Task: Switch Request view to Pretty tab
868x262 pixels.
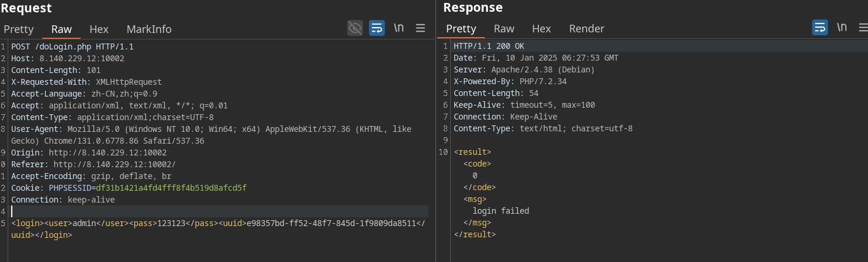Action: (18, 29)
